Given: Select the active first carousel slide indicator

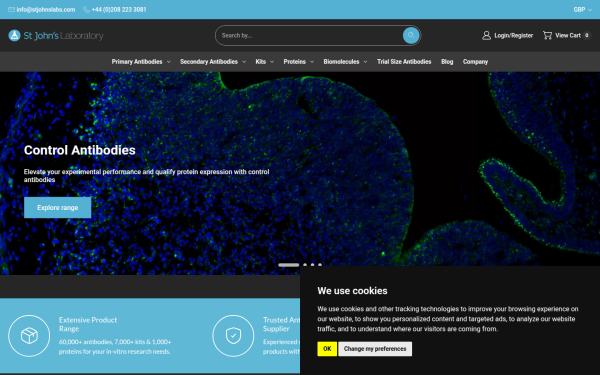Looking at the screenshot, I should pyautogui.click(x=289, y=265).
